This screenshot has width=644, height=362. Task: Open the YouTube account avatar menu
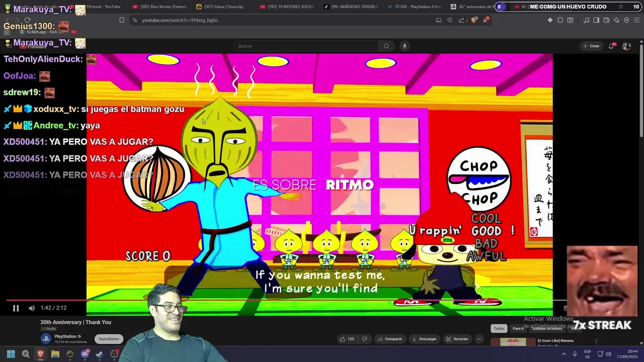(x=626, y=46)
